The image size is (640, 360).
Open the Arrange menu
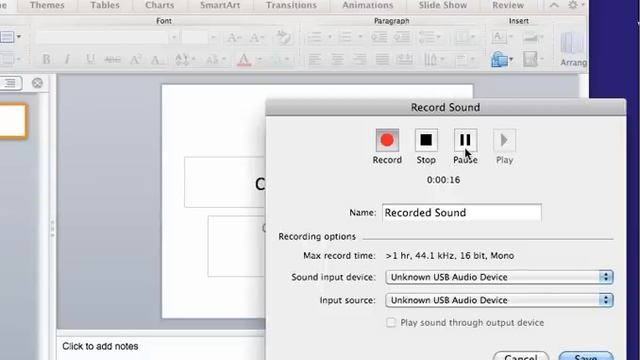tap(573, 49)
